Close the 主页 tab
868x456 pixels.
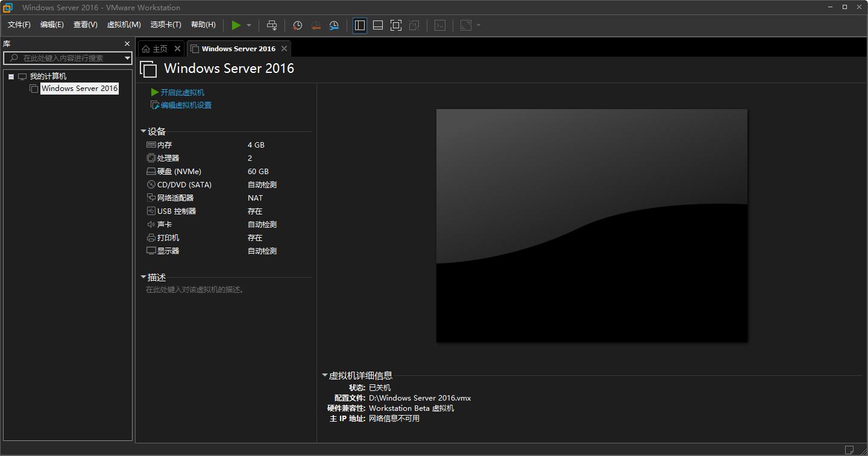pyautogui.click(x=177, y=49)
